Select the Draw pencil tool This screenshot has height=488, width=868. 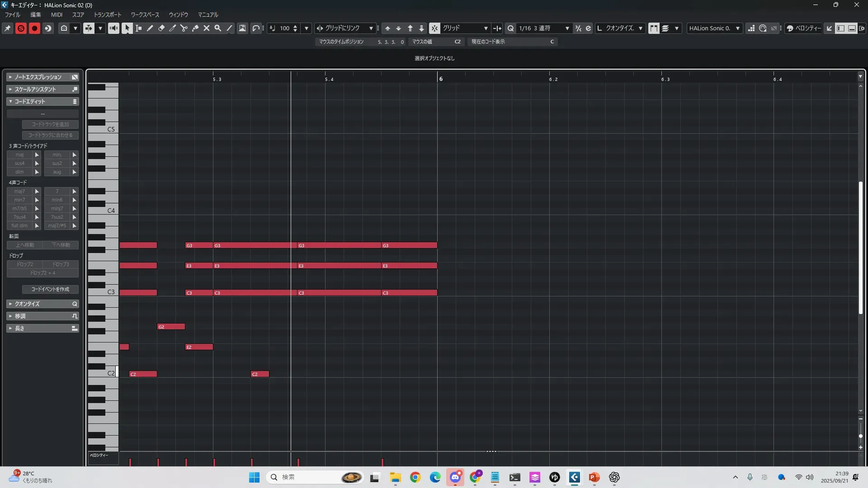(x=150, y=28)
